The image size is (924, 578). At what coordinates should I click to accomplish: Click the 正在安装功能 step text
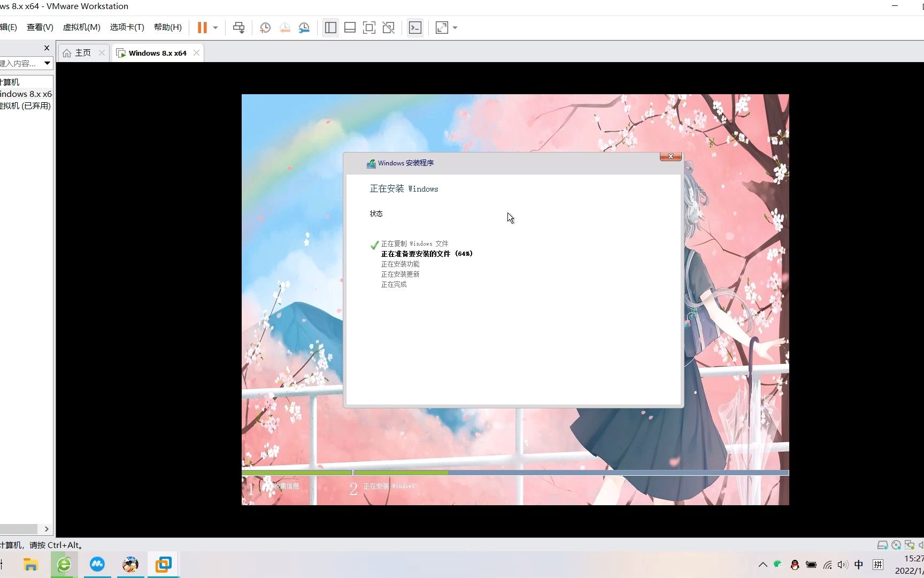(x=400, y=264)
